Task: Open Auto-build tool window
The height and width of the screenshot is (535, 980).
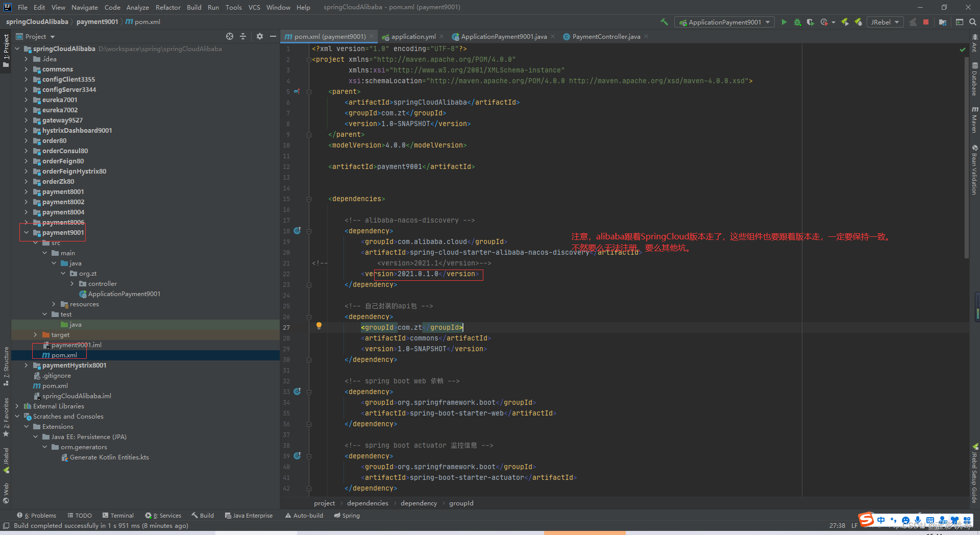Action: coord(304,516)
